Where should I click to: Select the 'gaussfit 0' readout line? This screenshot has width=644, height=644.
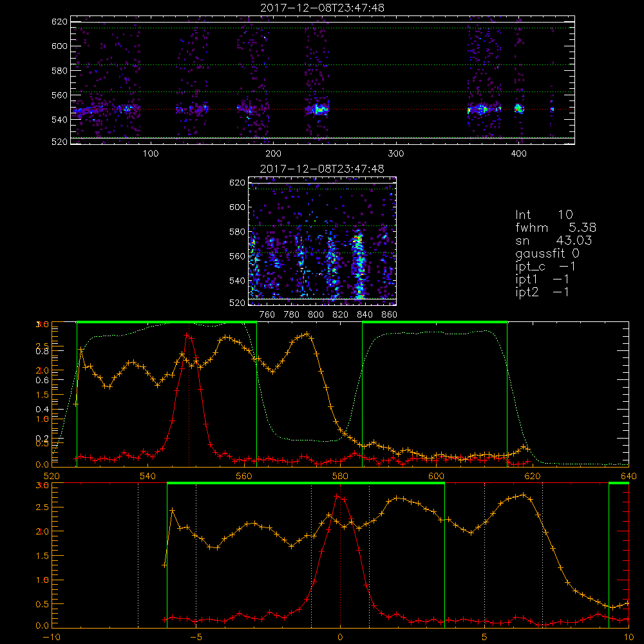[x=547, y=254]
